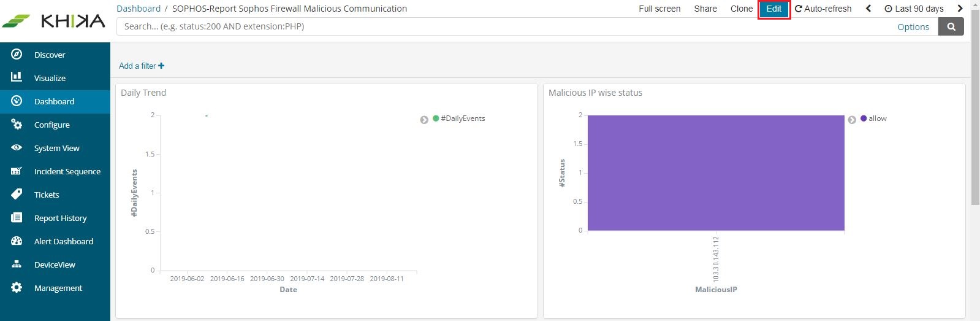Open the Auto-refresh settings
The height and width of the screenshot is (321, 980).
(x=823, y=9)
